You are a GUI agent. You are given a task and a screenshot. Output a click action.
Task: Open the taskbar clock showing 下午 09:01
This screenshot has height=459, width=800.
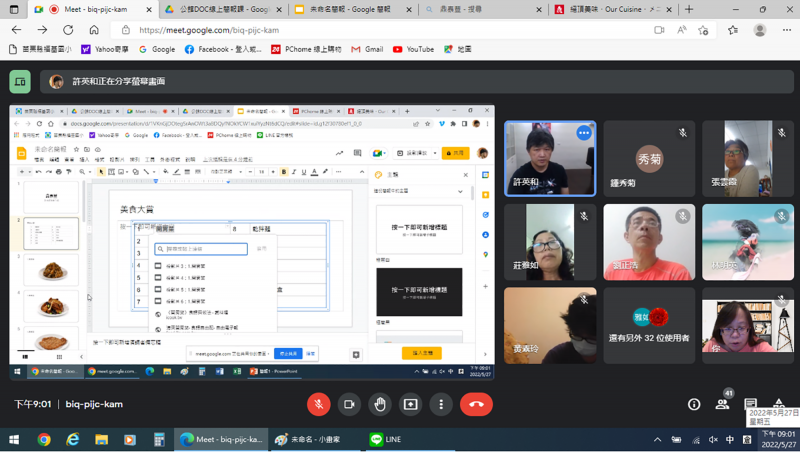click(778, 440)
